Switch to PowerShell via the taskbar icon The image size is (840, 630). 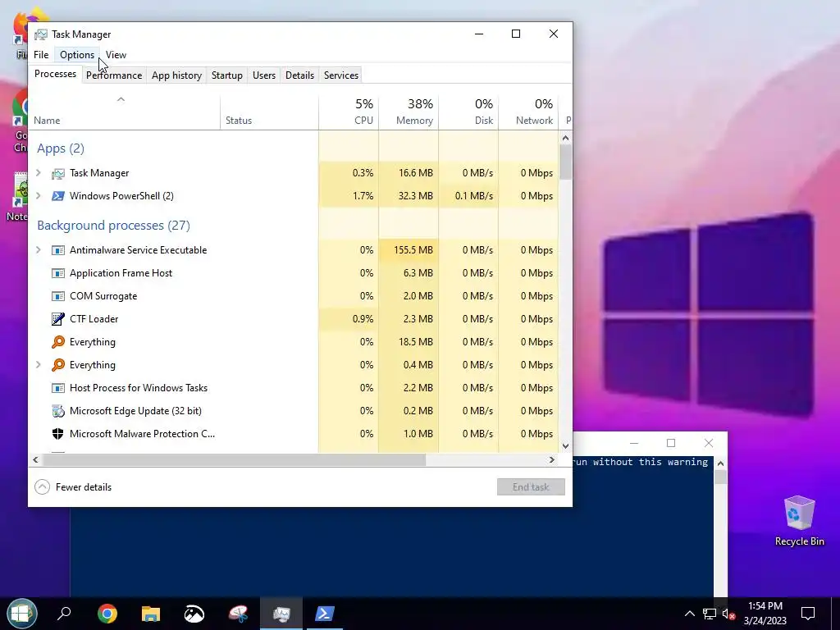pos(325,614)
